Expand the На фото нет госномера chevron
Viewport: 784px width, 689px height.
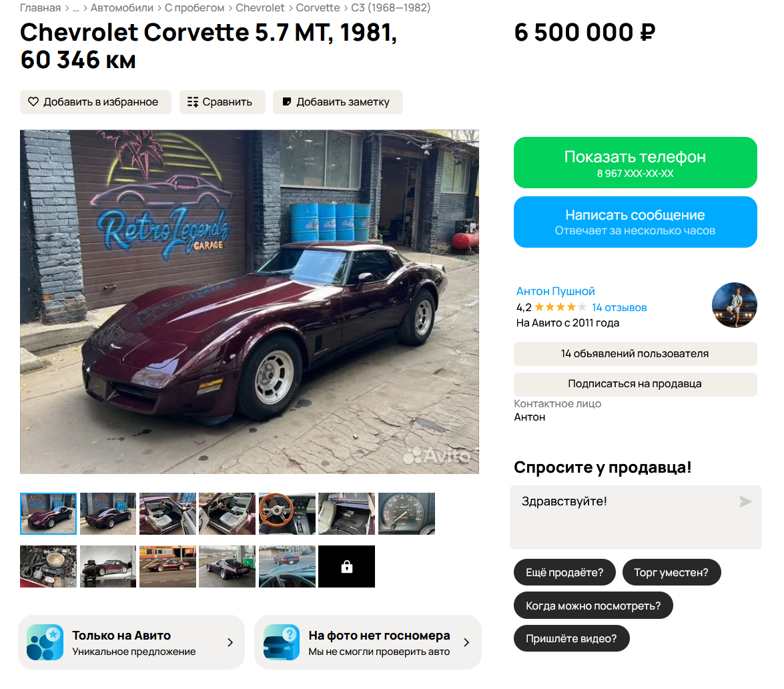466,642
